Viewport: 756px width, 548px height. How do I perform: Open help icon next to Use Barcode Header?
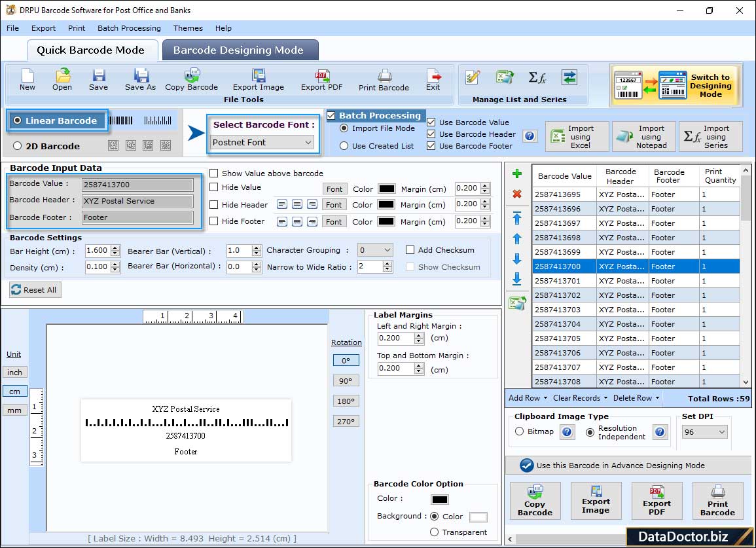tap(530, 136)
